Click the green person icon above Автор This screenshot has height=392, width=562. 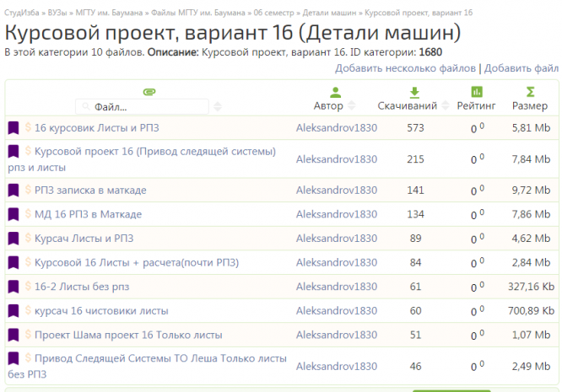[336, 93]
